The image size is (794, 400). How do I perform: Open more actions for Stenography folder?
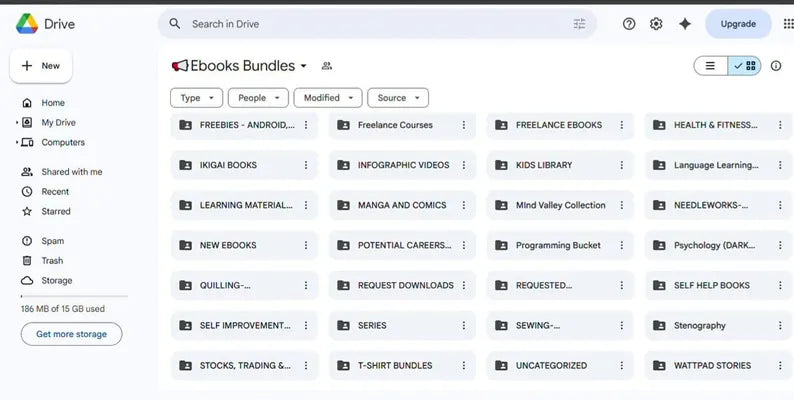(780, 325)
